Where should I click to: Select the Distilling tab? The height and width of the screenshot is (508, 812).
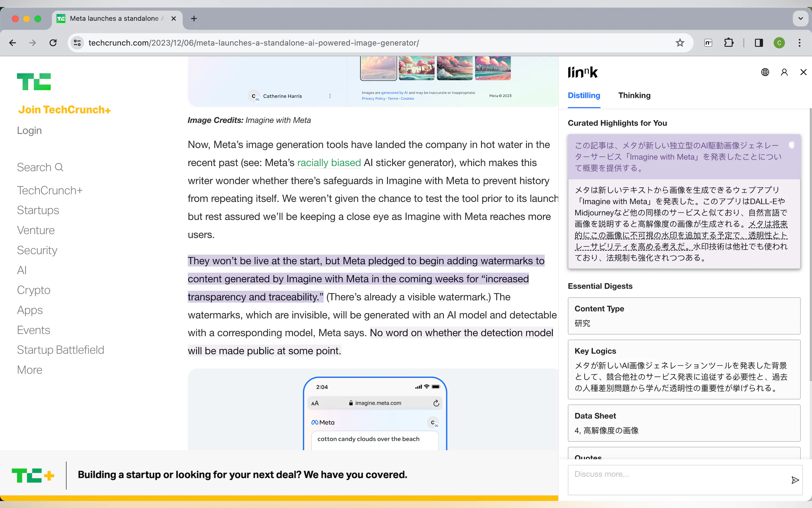(x=584, y=95)
